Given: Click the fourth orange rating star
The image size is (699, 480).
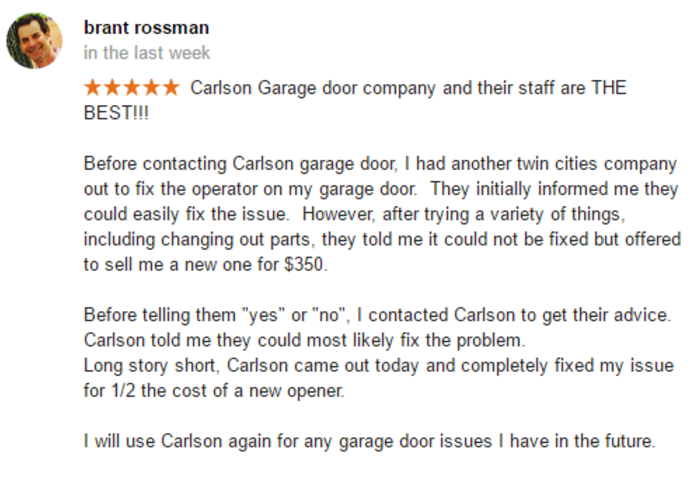Looking at the screenshot, I should pyautogui.click(x=151, y=87).
